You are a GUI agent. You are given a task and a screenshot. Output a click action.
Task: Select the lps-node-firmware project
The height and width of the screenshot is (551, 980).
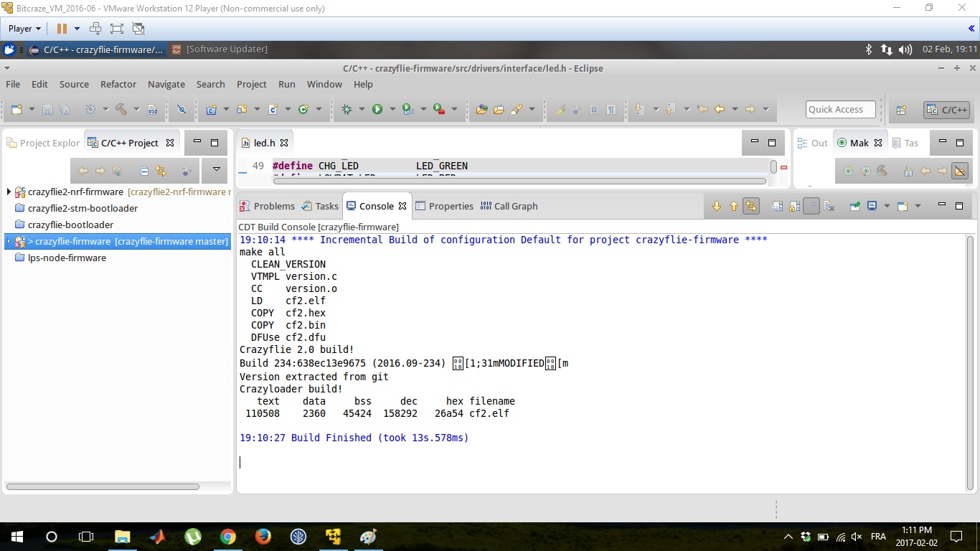point(67,258)
